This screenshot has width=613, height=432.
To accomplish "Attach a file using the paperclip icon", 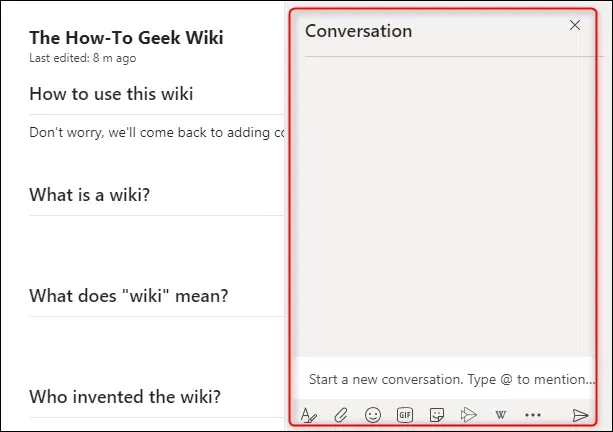I will [341, 415].
